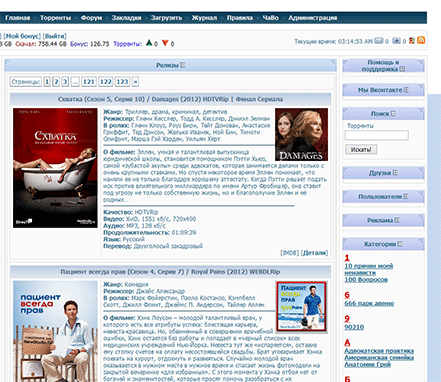Screen dimensions: 441x382
Task: Collapse the Релизы block toggle icon
Action: click(183, 65)
